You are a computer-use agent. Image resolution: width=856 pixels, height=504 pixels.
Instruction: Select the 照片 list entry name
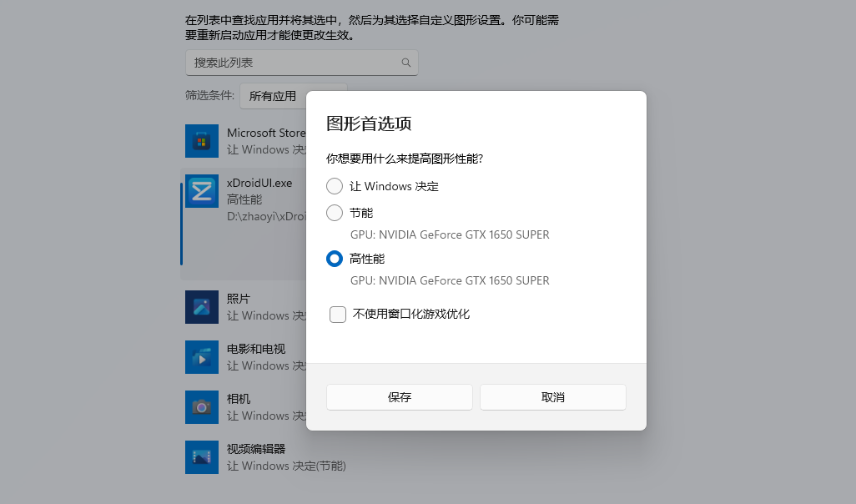click(239, 299)
